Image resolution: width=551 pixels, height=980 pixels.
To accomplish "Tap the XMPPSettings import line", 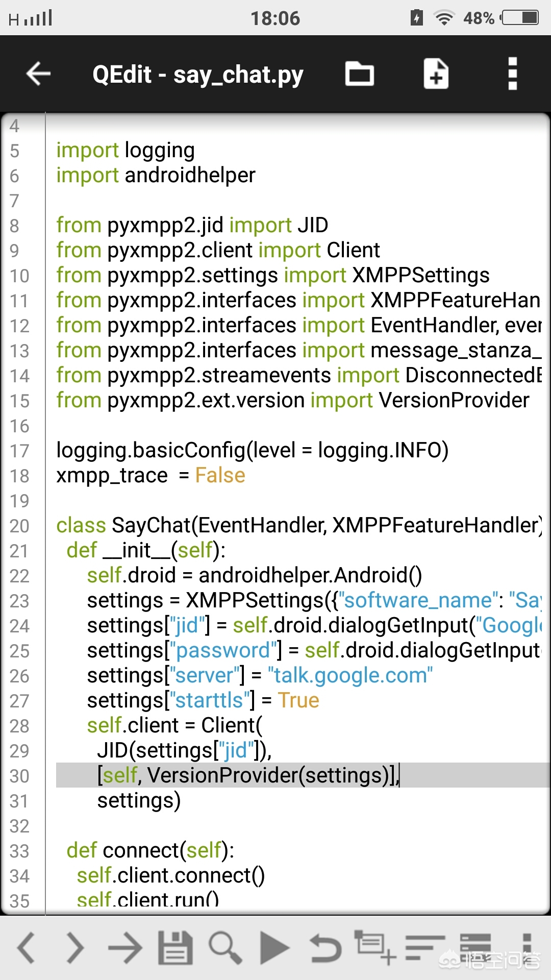I will [x=273, y=275].
